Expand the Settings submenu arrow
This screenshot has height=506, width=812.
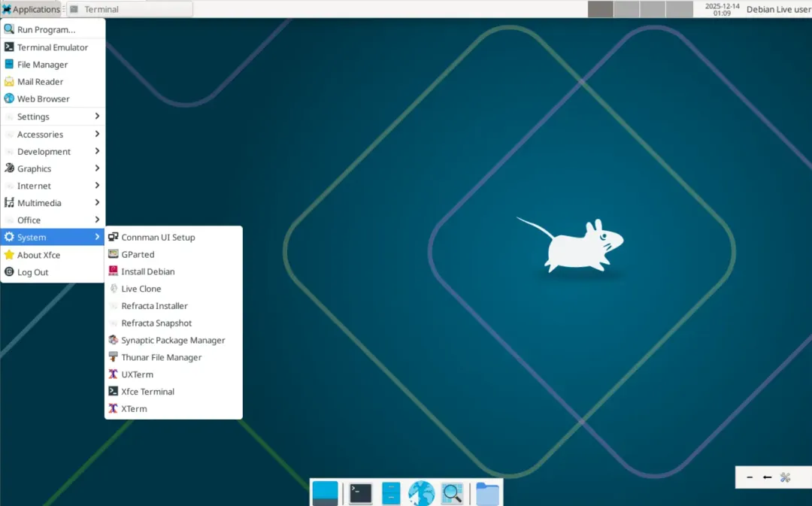97,116
